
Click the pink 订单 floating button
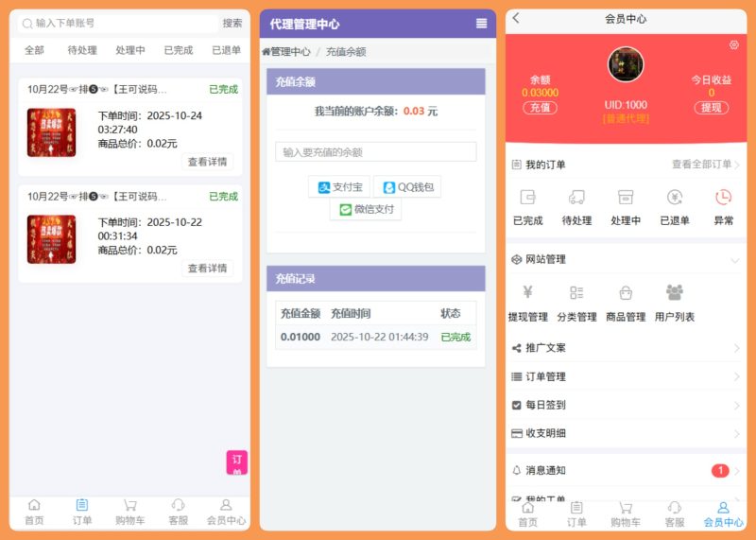pyautogui.click(x=237, y=462)
